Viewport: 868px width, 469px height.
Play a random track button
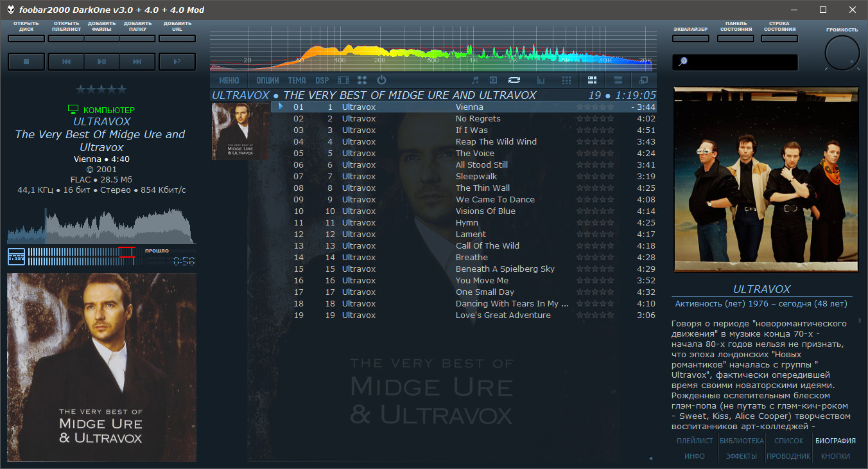coord(177,62)
